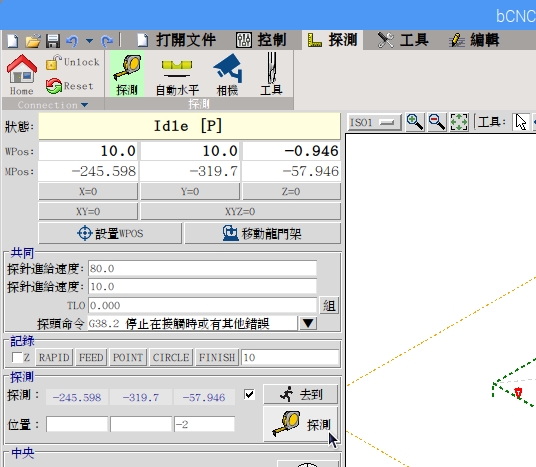
Task: Click the fit to screen icon
Action: (x=459, y=122)
